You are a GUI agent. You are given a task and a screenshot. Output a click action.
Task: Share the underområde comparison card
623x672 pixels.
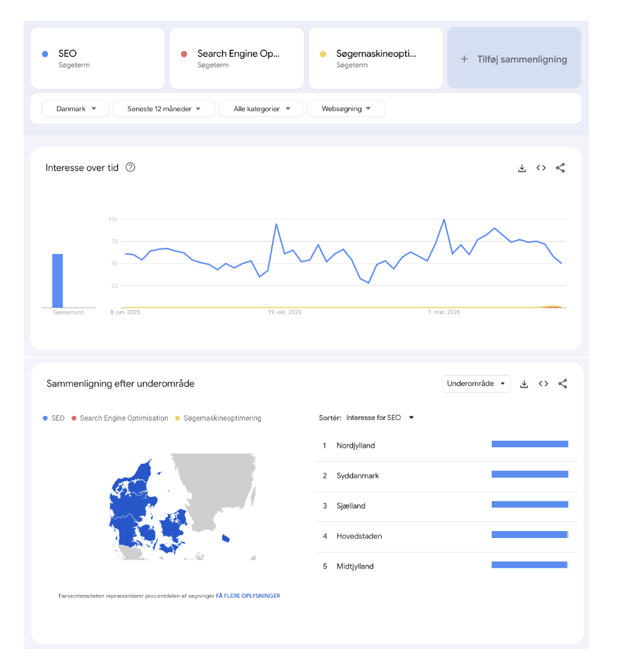(563, 384)
